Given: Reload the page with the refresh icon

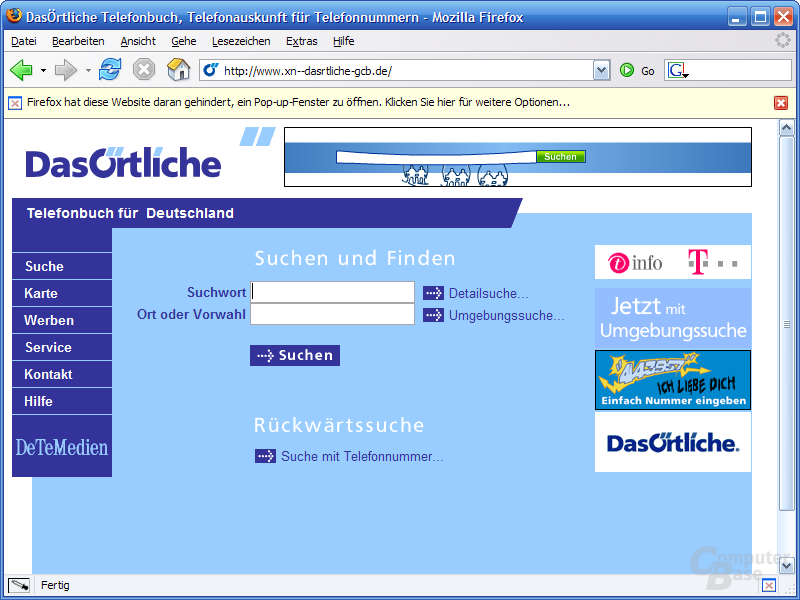Looking at the screenshot, I should (110, 69).
